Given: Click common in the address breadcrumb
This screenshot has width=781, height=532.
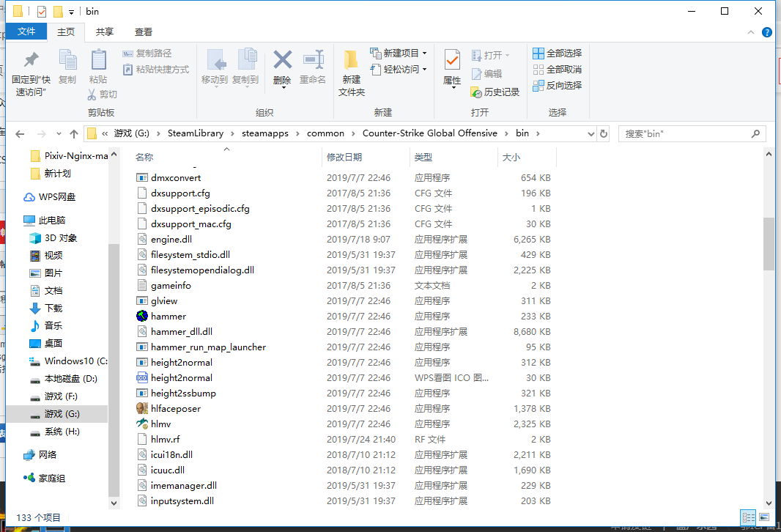Looking at the screenshot, I should pos(325,133).
